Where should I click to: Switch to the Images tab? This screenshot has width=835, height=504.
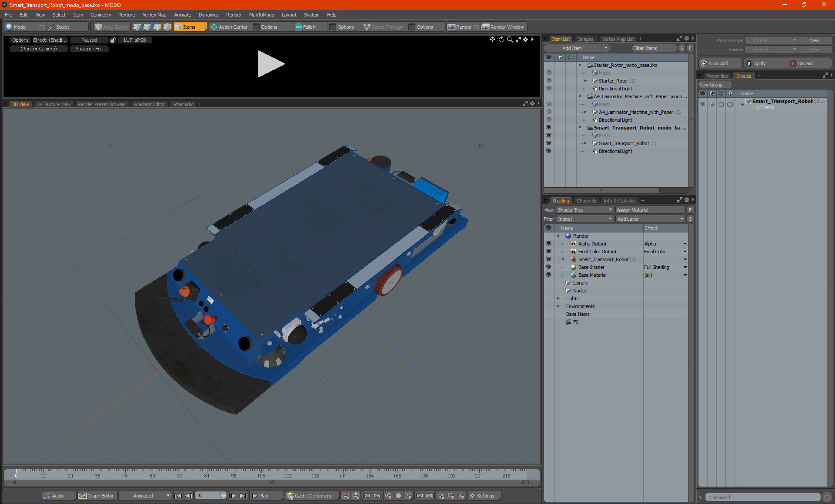[x=585, y=39]
